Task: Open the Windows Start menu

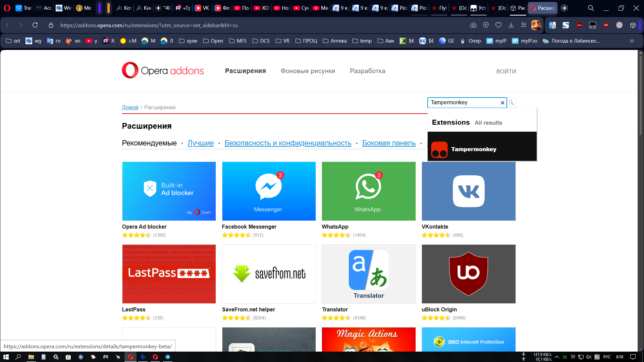Action: 6,357
